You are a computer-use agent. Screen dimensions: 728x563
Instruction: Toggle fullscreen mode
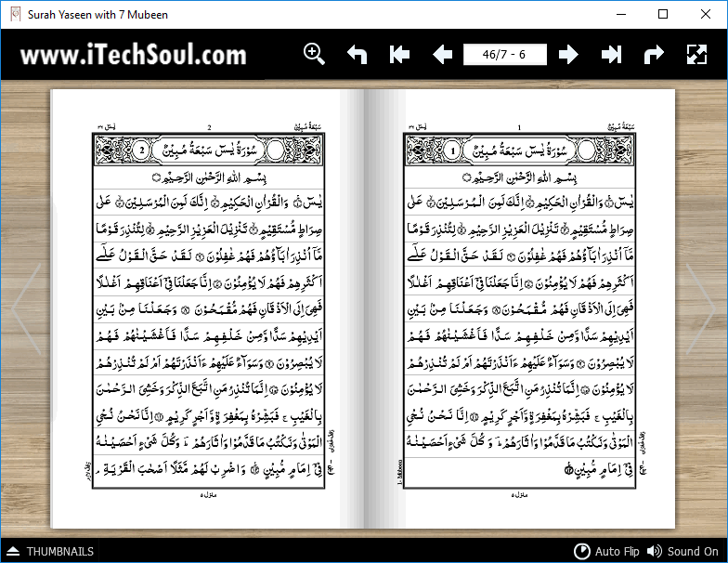pyautogui.click(x=696, y=54)
